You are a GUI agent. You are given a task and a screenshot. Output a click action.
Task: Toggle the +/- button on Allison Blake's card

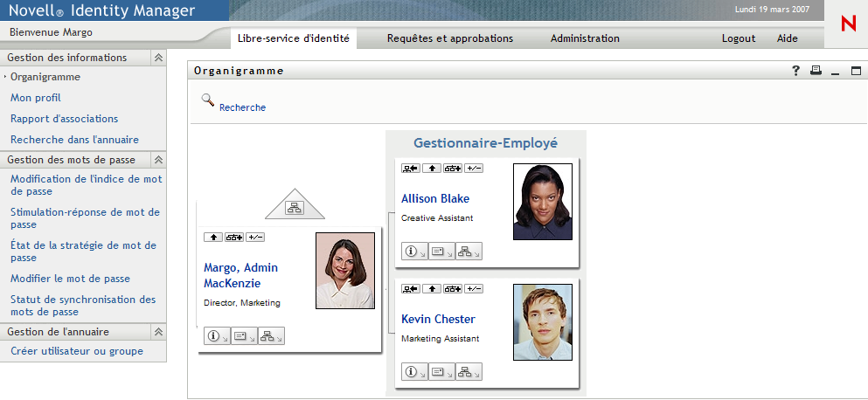[x=475, y=168]
